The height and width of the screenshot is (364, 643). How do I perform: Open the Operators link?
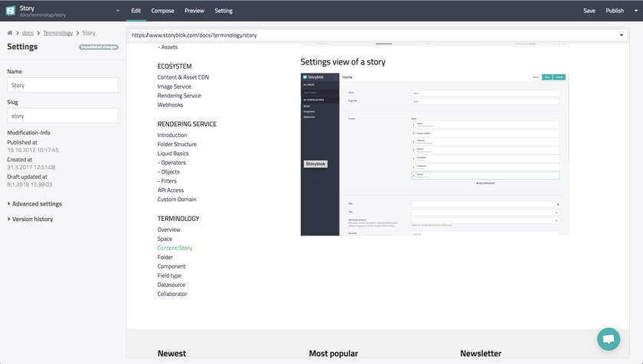[x=171, y=163]
